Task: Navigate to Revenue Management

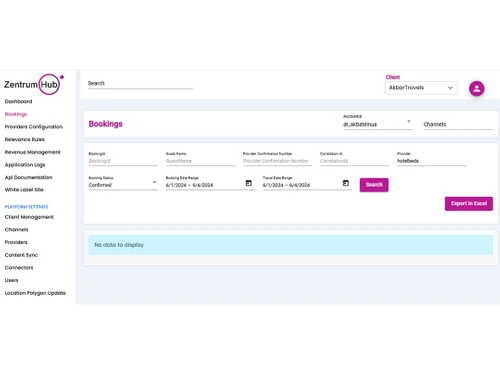Action: coord(33,152)
